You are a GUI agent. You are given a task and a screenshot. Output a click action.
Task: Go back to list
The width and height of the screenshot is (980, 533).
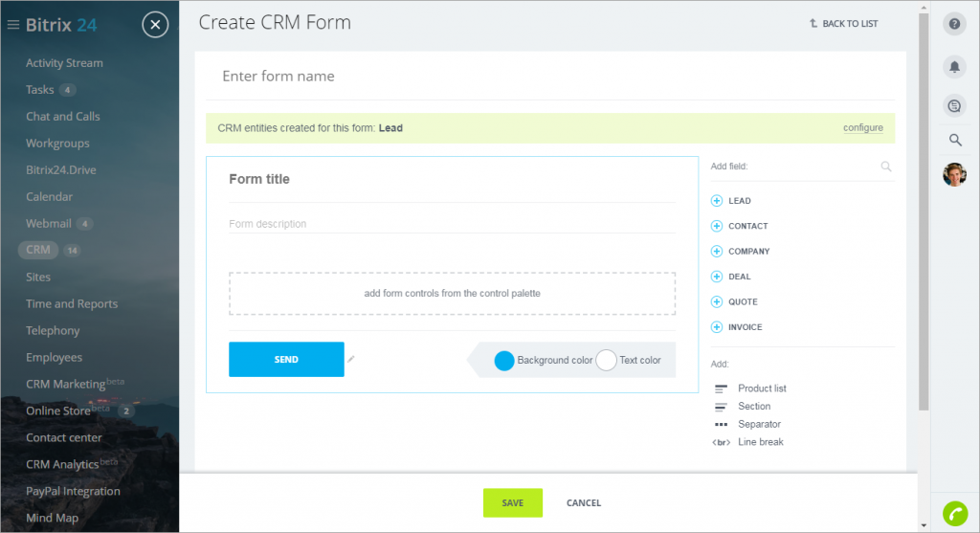pos(844,24)
